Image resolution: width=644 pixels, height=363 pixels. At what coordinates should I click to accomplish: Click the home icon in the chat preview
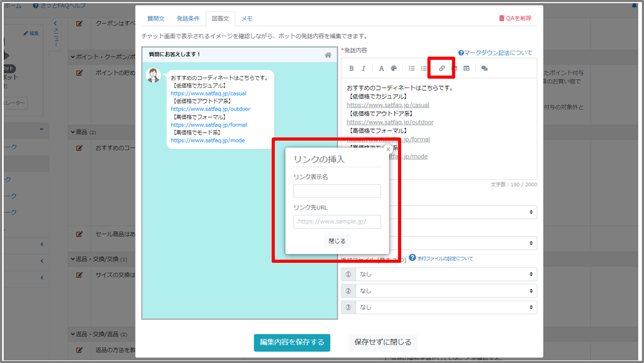click(328, 55)
